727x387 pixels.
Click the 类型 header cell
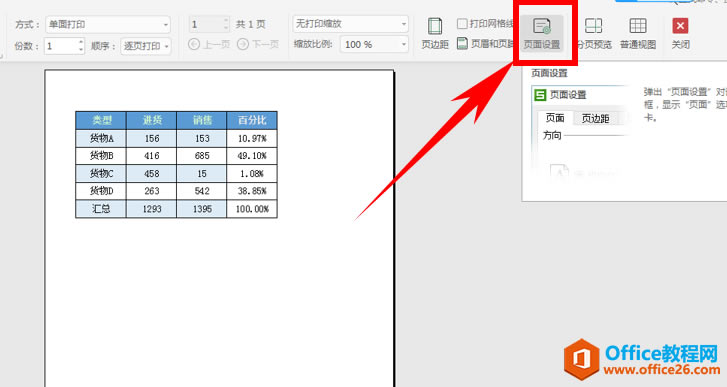click(x=101, y=121)
